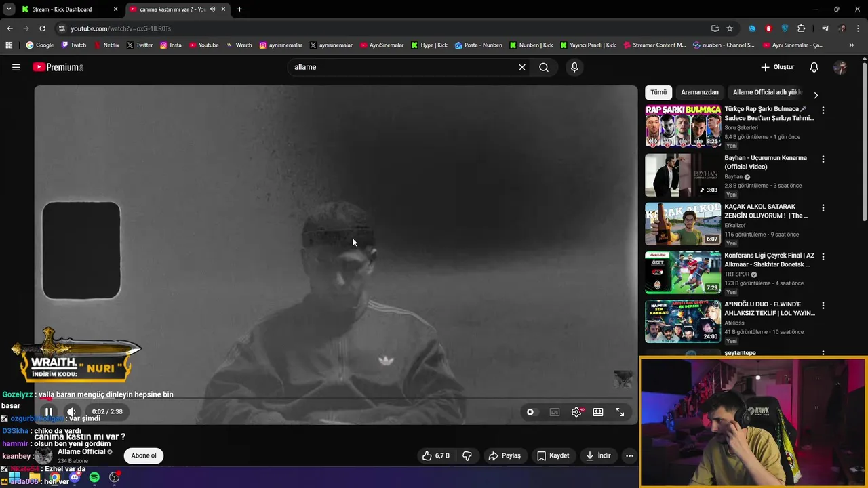
Task: Open options for A*INOĞLU DUO video
Action: 823,306
